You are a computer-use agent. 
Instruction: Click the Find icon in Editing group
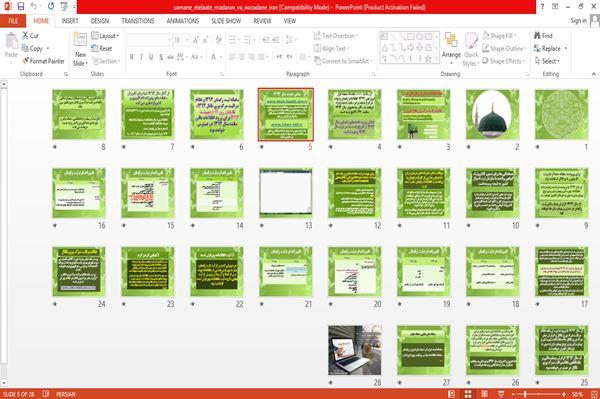(538, 36)
